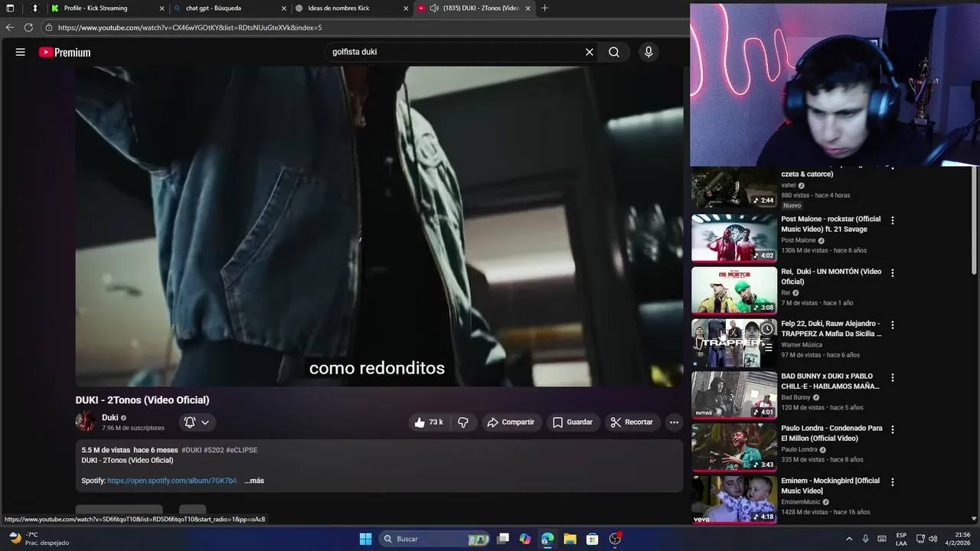
Task: Mute tab using speaker icon on DUKI tab
Action: click(434, 8)
